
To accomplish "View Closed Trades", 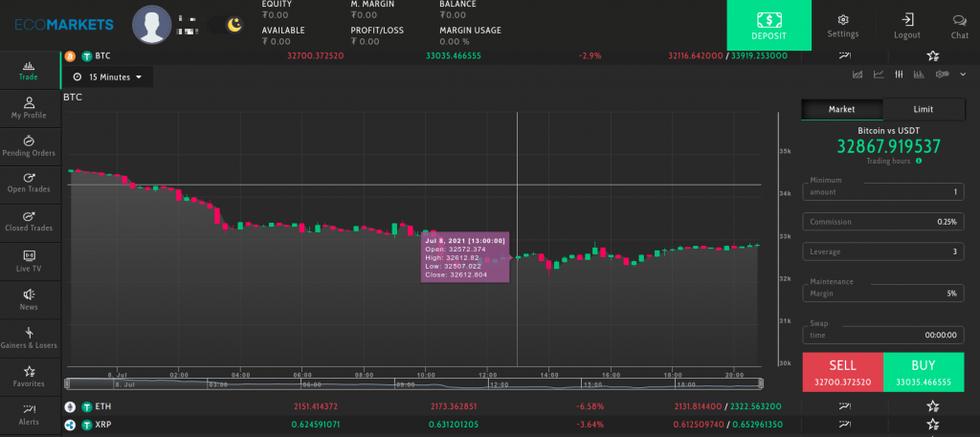I will point(28,222).
